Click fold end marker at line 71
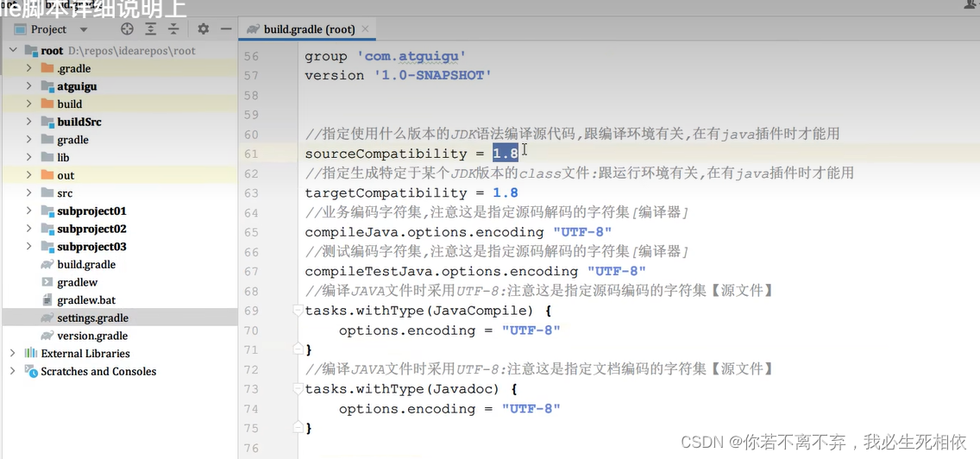Image resolution: width=980 pixels, height=459 pixels. (x=298, y=349)
